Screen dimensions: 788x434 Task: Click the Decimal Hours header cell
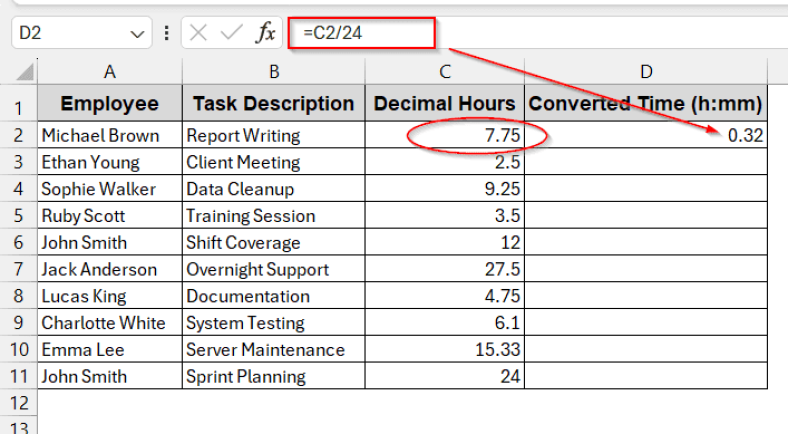(445, 103)
